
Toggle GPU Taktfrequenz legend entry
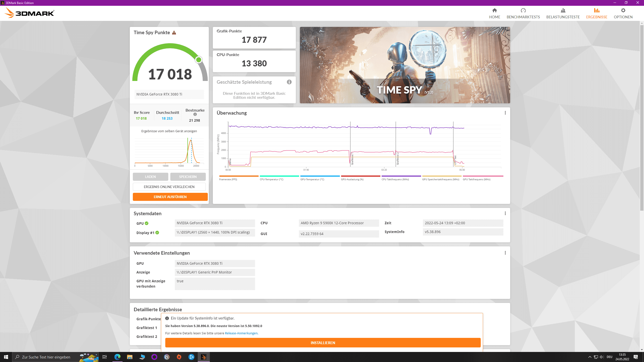point(483,178)
